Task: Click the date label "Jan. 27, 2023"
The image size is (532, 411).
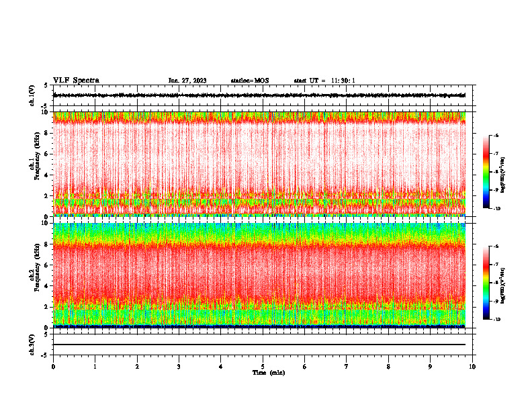Action: 187,81
